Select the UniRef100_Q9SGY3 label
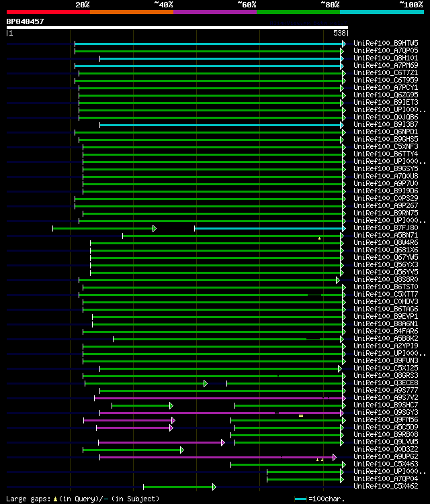The image size is (430, 504). tap(386, 413)
